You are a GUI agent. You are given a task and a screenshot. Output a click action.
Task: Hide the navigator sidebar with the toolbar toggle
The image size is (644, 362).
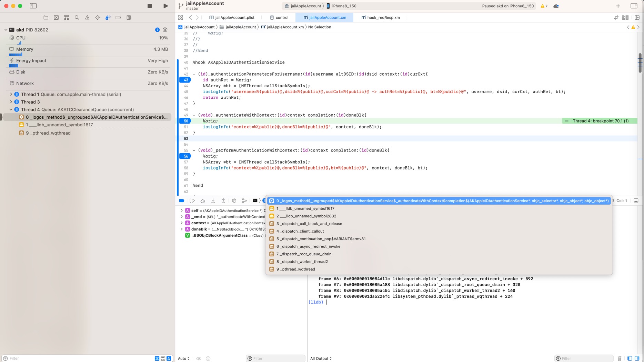point(33,6)
